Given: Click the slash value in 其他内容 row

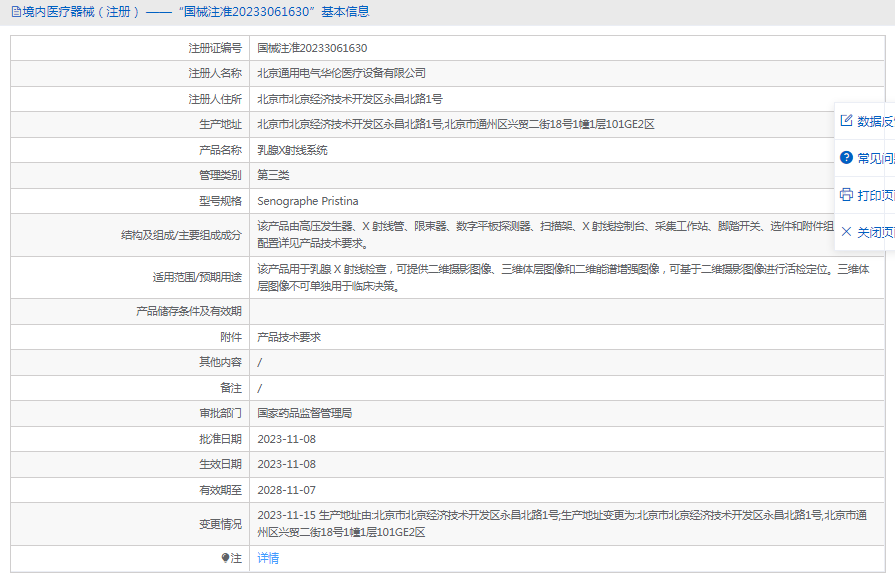Looking at the screenshot, I should pyautogui.click(x=260, y=363).
